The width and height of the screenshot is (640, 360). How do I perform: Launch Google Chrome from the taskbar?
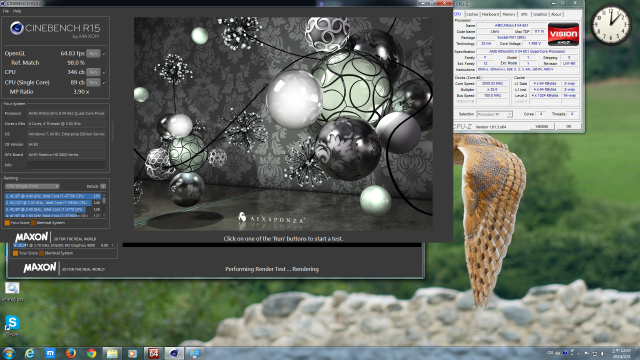[x=91, y=353]
